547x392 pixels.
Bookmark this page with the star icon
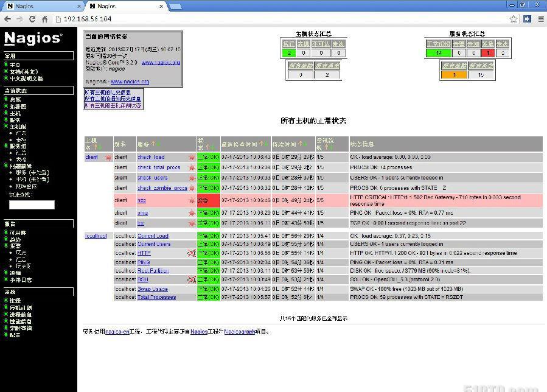(514, 19)
